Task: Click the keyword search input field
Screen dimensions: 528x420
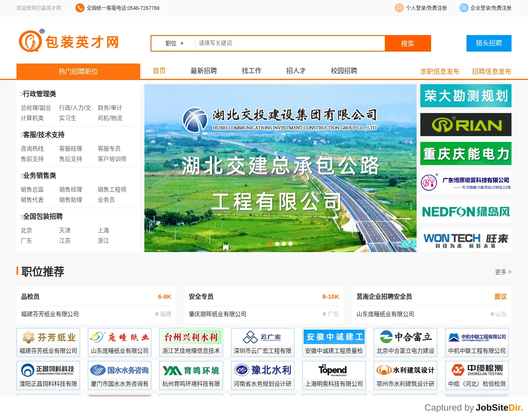Action: pos(290,43)
